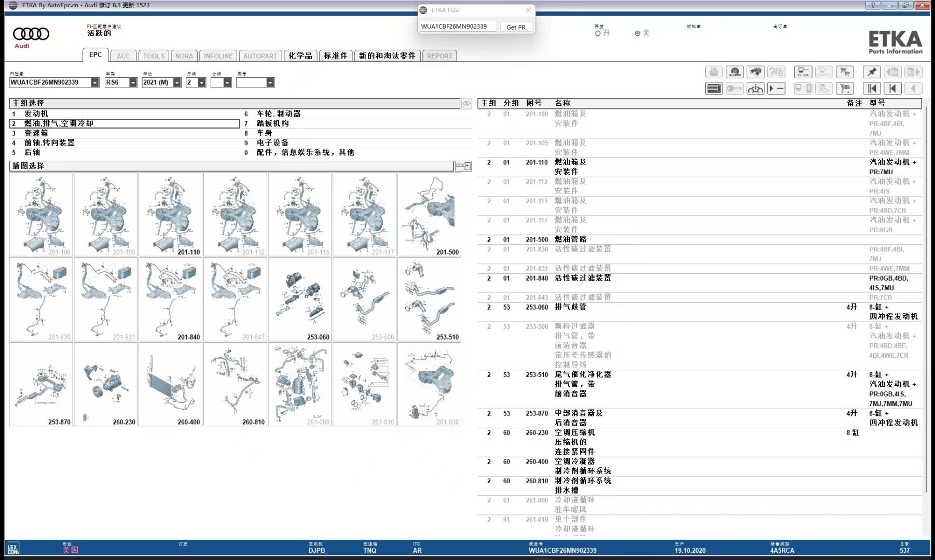Click the Audi rings logo
This screenshot has height=560, width=935.
click(31, 34)
